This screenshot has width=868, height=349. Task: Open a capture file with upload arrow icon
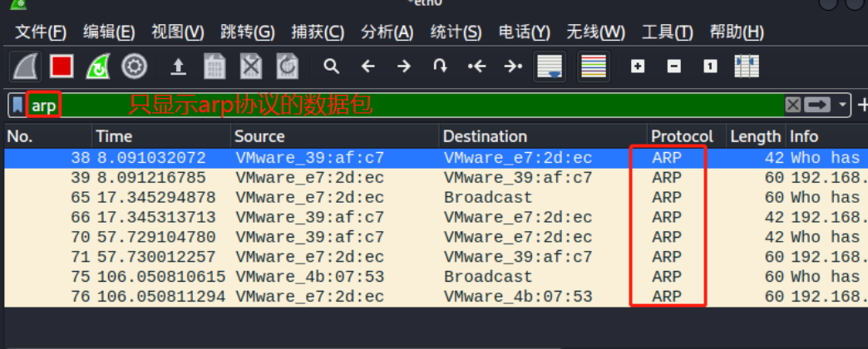coord(178,67)
